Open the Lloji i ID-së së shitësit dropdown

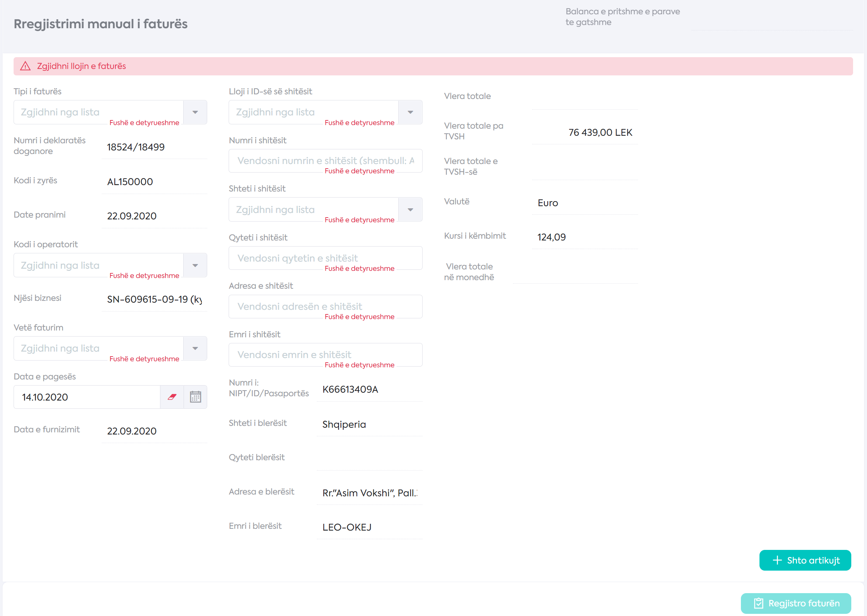[410, 112]
